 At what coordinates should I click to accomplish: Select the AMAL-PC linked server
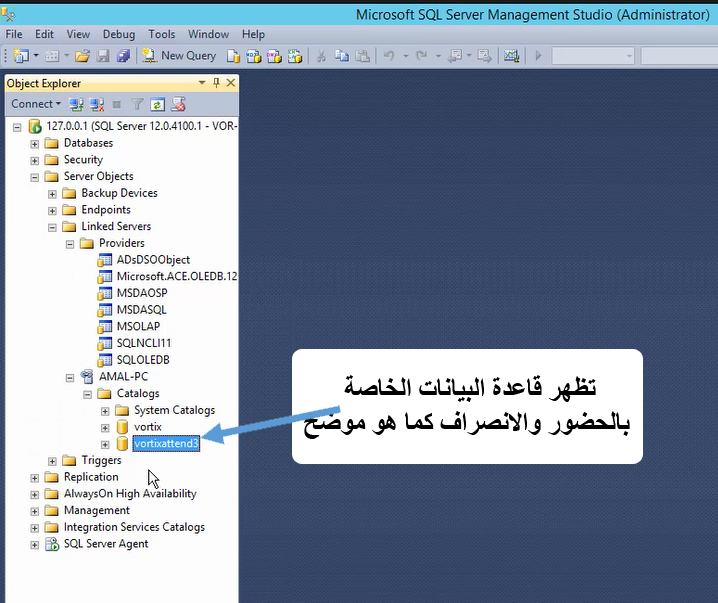[x=124, y=376]
